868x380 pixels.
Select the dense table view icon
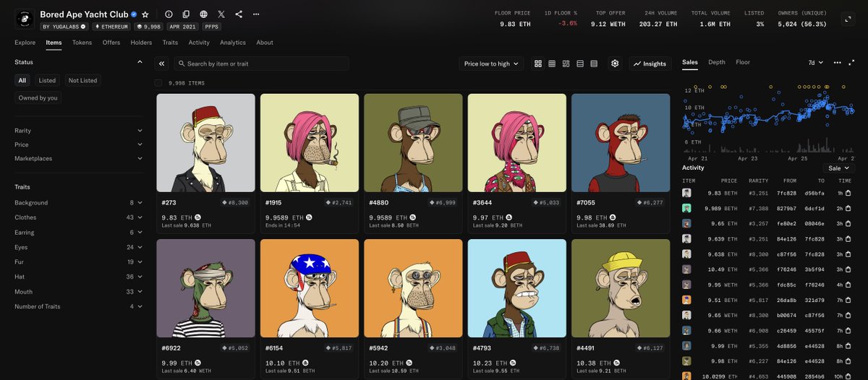click(x=594, y=64)
